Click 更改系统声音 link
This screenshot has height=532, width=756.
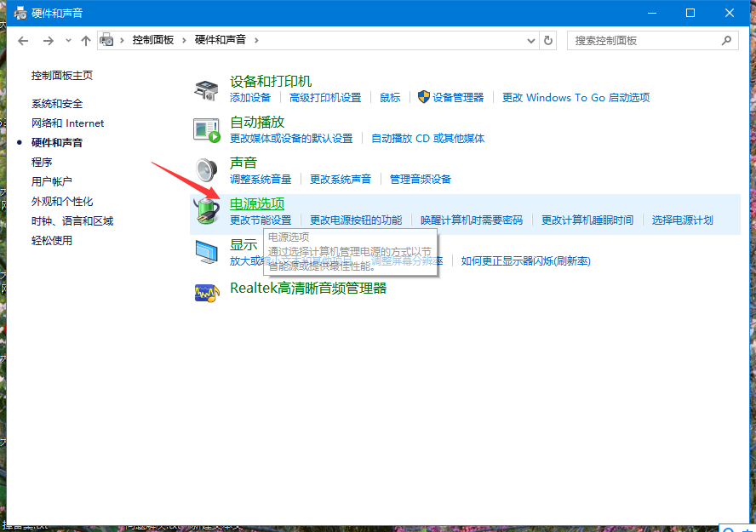point(341,180)
